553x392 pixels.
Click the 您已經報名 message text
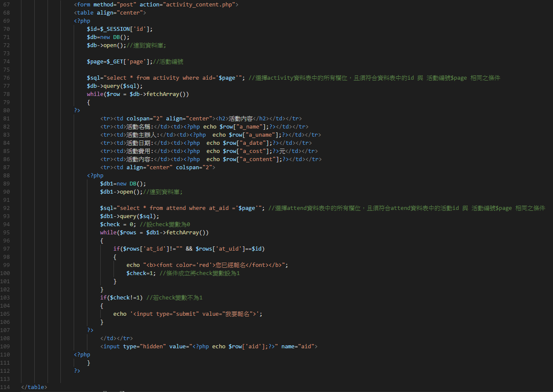pyautogui.click(x=231, y=265)
